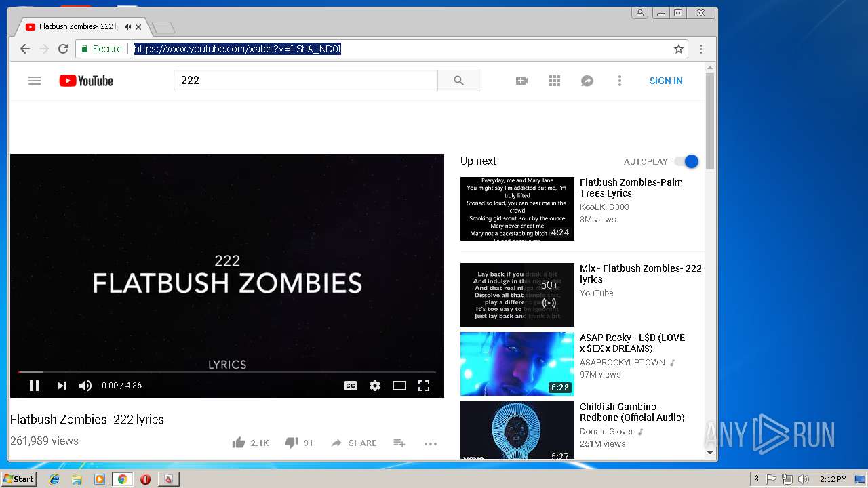Image resolution: width=868 pixels, height=488 pixels.
Task: Mute the tab via its speaker icon
Action: click(127, 27)
